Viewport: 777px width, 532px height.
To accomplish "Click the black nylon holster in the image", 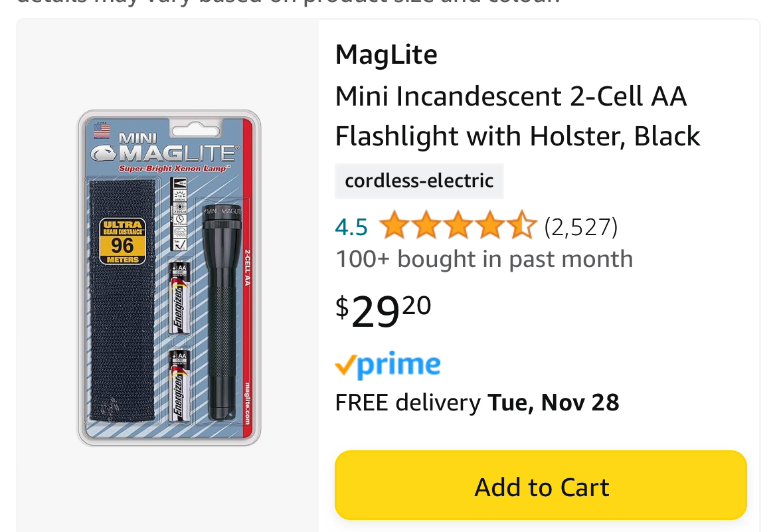I will (123, 301).
